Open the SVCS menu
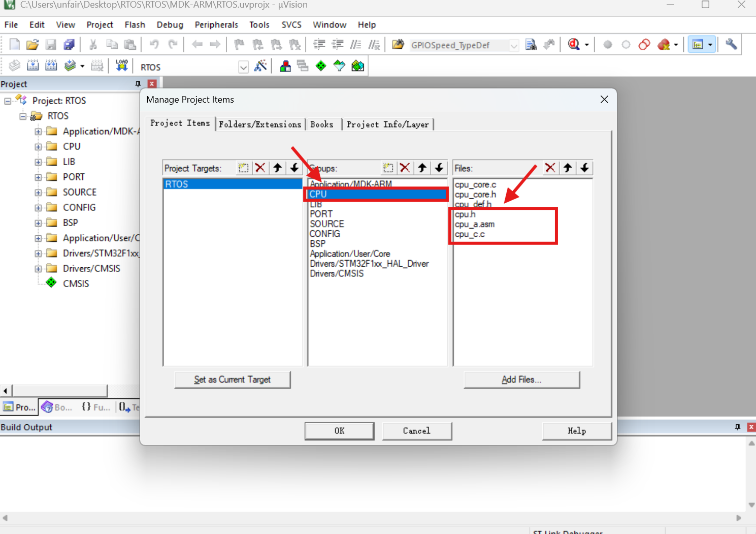The height and width of the screenshot is (534, 756). click(291, 24)
